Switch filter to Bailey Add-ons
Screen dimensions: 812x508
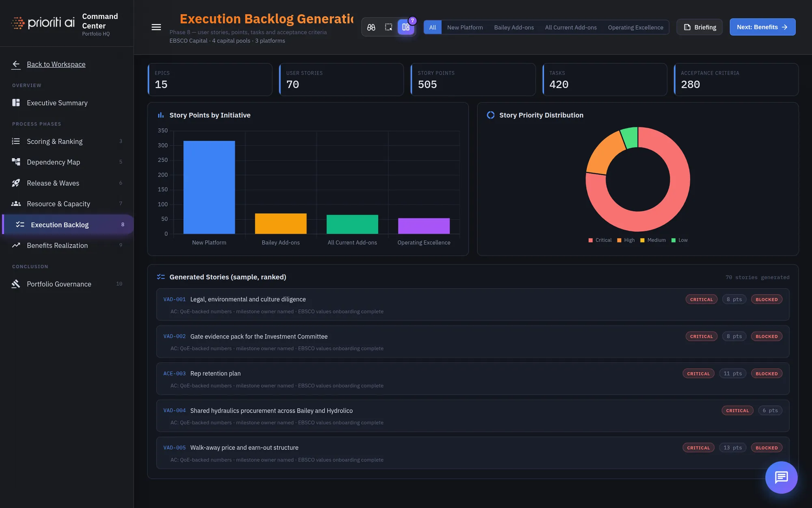coord(514,27)
